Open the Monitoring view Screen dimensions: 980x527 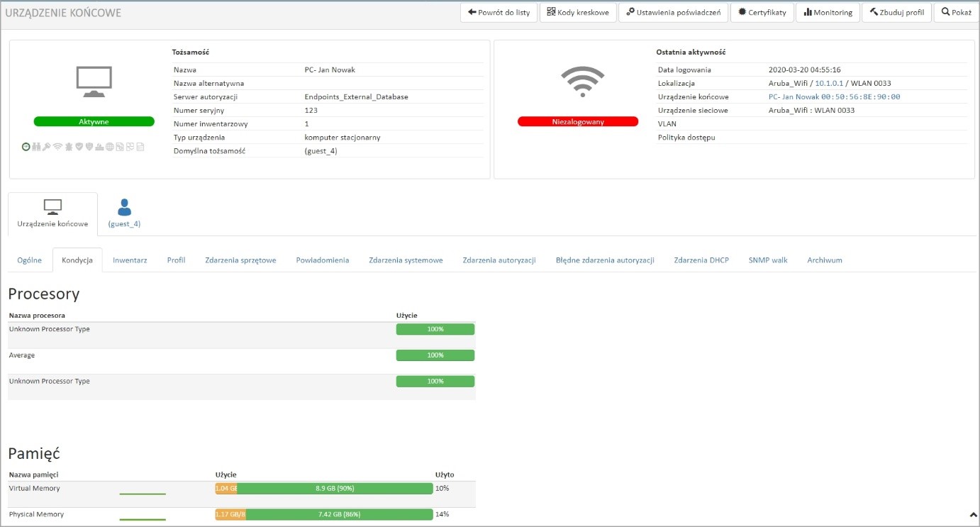pyautogui.click(x=828, y=13)
